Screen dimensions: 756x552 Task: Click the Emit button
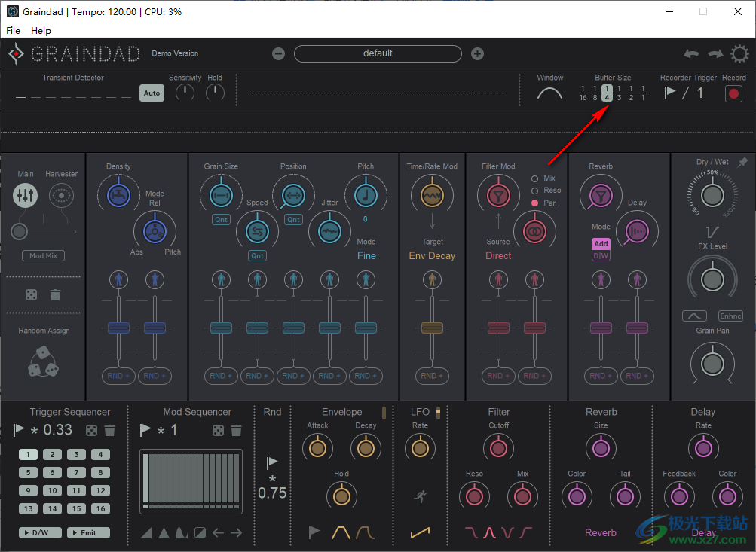coord(88,532)
